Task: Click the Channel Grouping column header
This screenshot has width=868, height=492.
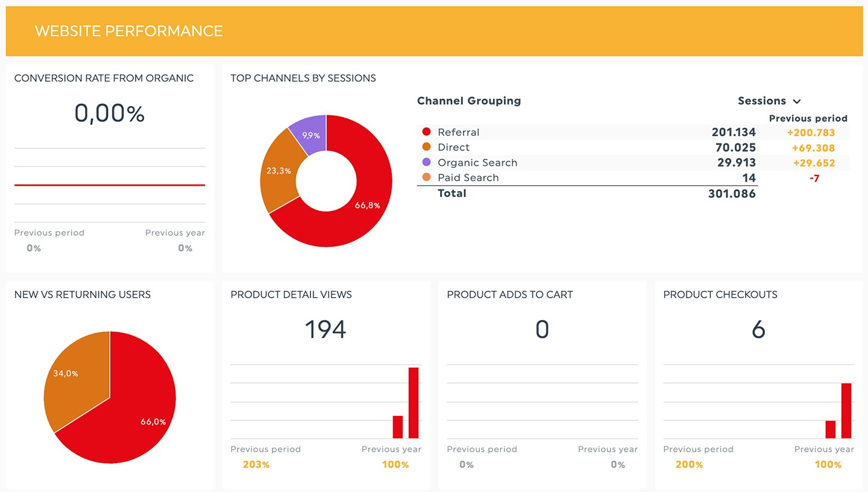Action: [469, 101]
